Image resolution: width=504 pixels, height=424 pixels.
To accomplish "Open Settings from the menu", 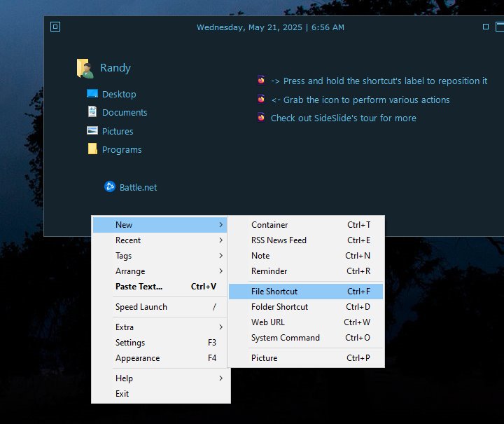I will 160,343.
